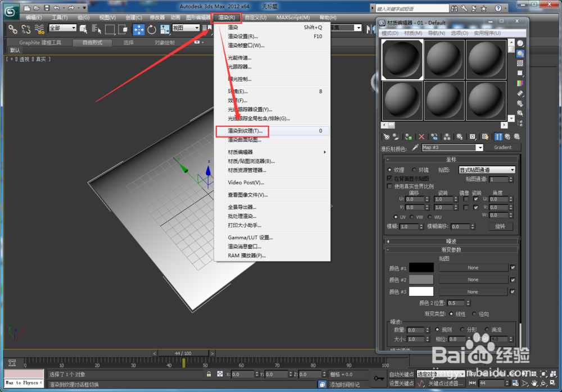
Task: Click the gray 颜色 #2 swatch
Action: [421, 280]
